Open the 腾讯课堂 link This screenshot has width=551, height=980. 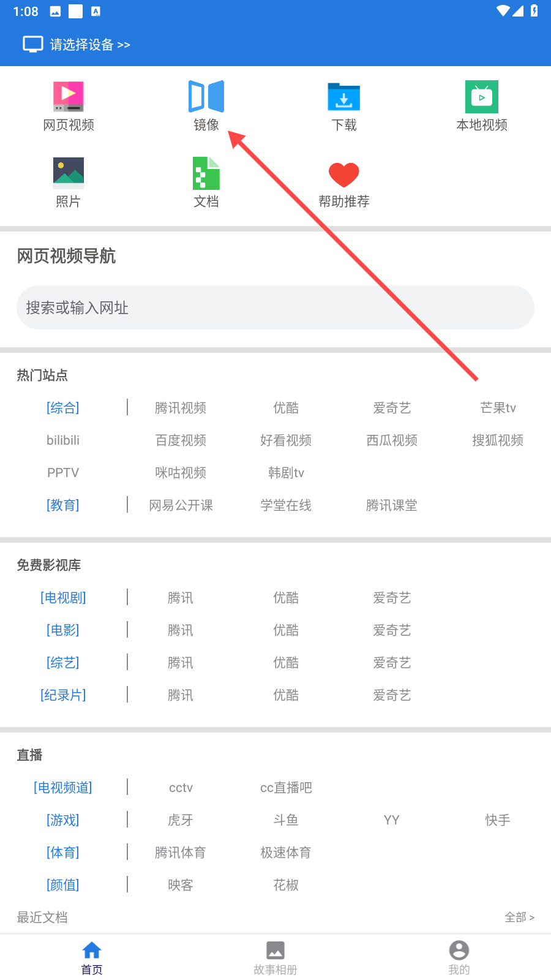coord(392,505)
